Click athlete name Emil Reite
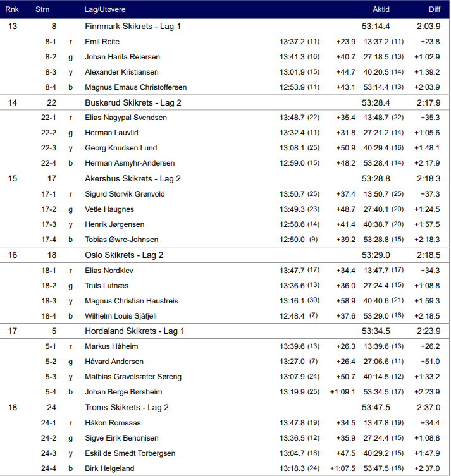451x476 pixels. (102, 42)
